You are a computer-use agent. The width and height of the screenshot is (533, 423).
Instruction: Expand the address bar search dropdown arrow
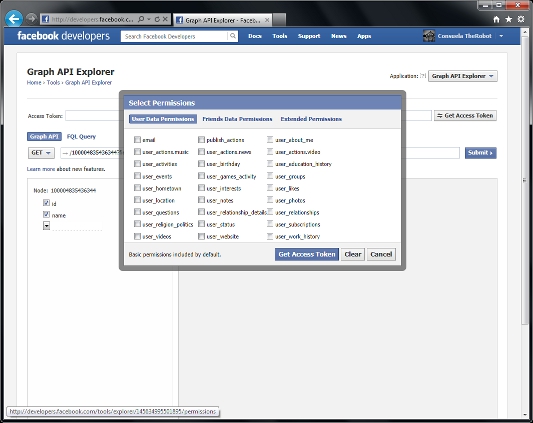[149, 19]
